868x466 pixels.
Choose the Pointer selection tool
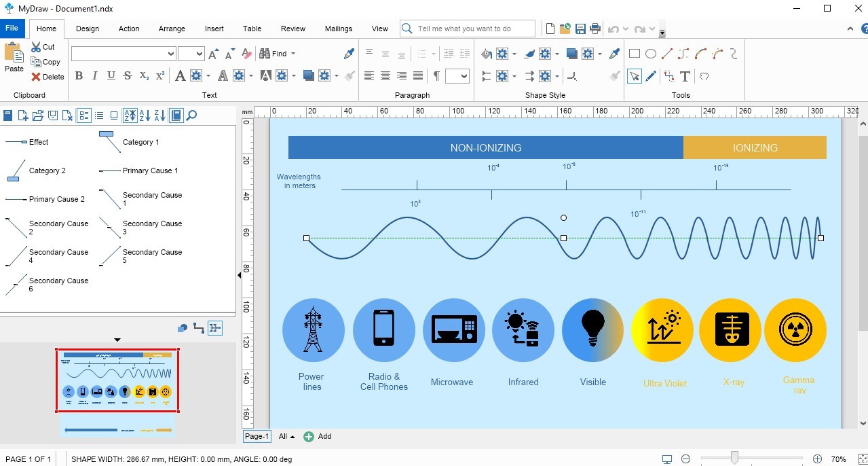pos(635,76)
